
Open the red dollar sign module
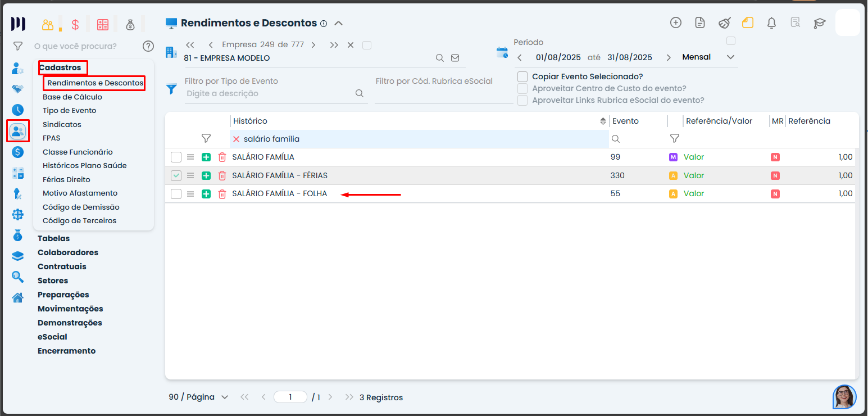coord(75,25)
